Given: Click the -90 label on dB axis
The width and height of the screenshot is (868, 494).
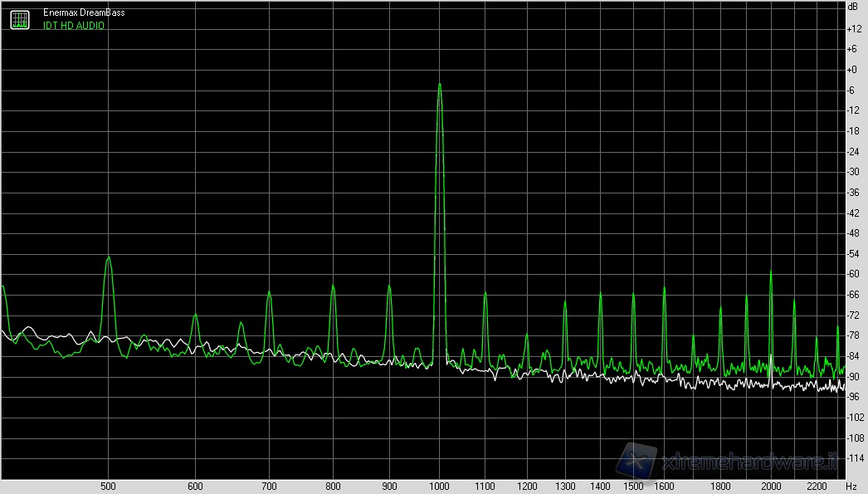Looking at the screenshot, I should tap(852, 376).
